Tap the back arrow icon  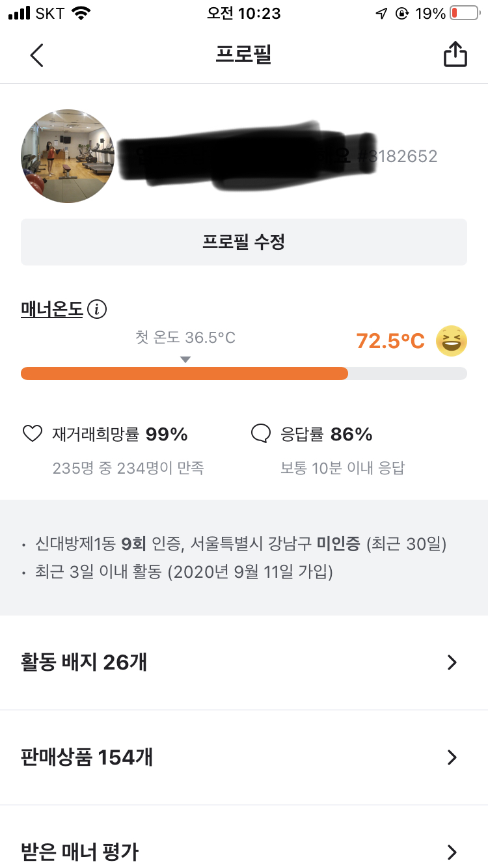click(x=37, y=55)
